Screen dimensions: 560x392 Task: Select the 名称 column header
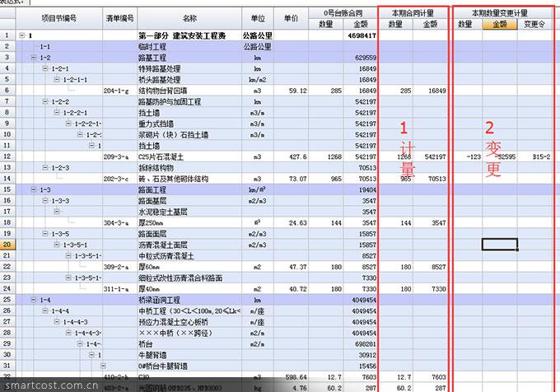click(x=189, y=18)
